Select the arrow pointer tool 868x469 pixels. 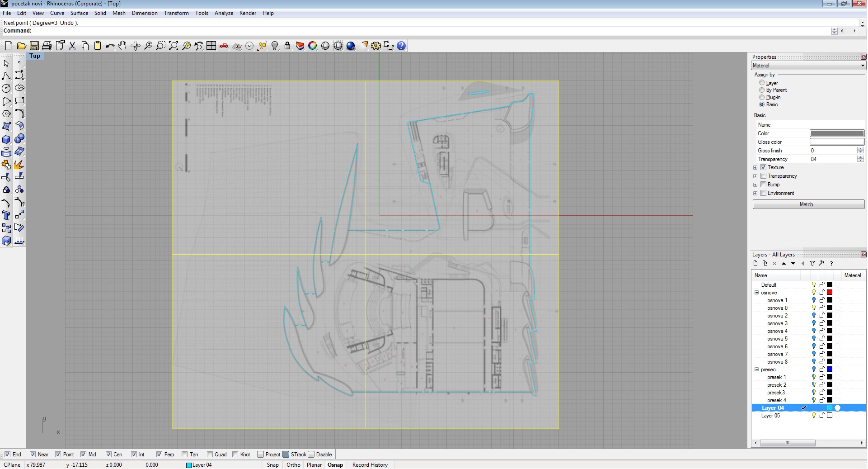6,63
